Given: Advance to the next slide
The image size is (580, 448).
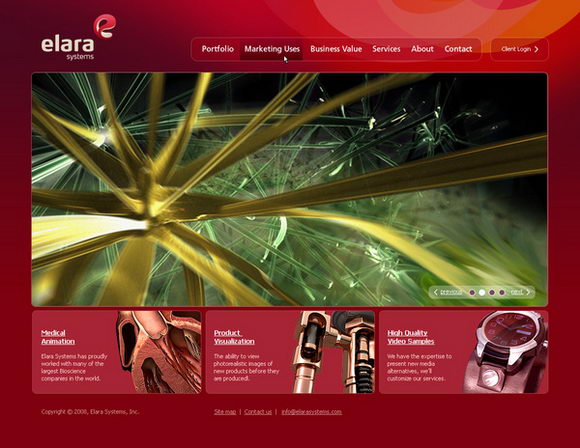Looking at the screenshot, I should pyautogui.click(x=520, y=292).
